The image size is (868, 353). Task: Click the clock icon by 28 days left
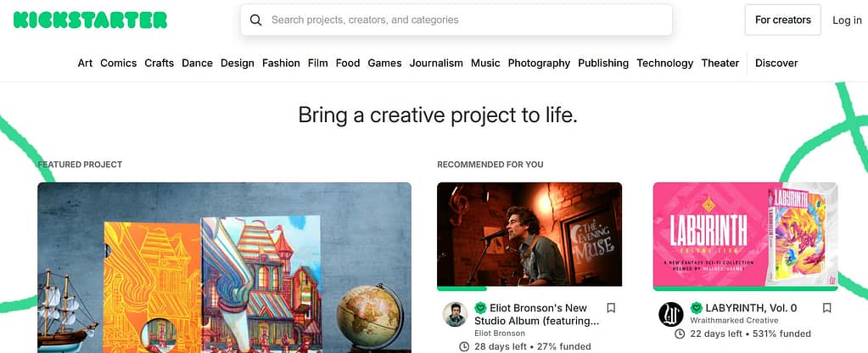[x=464, y=347]
